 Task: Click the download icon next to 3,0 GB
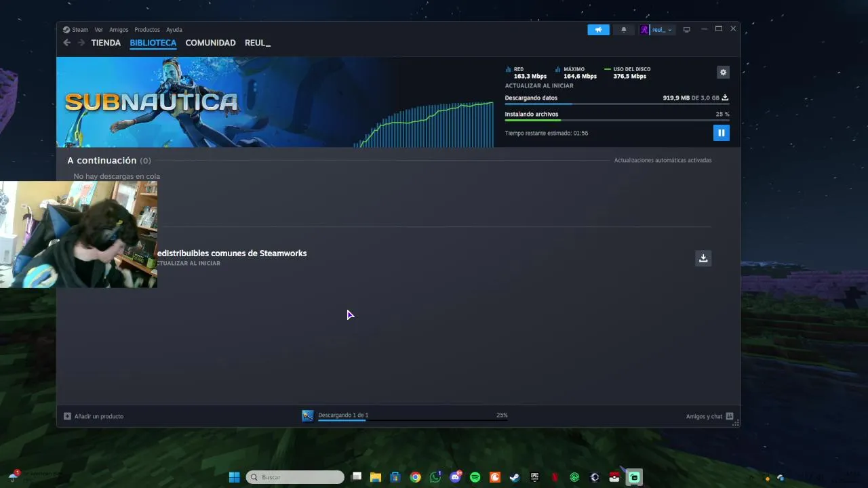coord(725,98)
